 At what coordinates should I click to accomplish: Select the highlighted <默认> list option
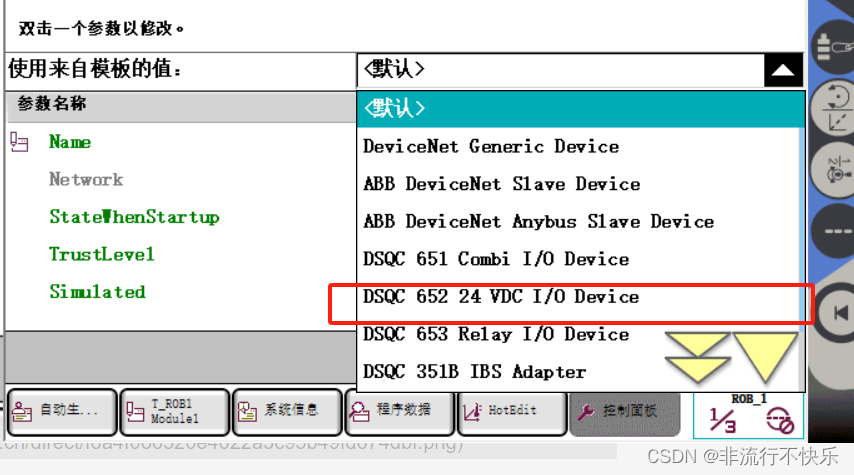[x=581, y=108]
